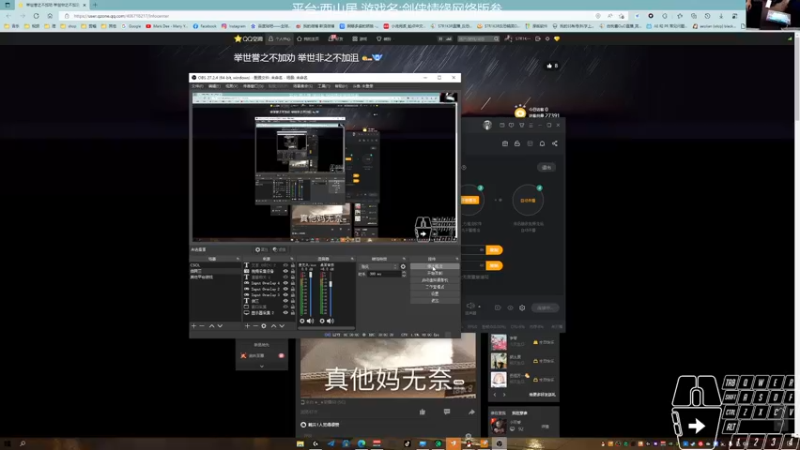Pop out the Audio Mixer dock header icon

(x=352, y=259)
